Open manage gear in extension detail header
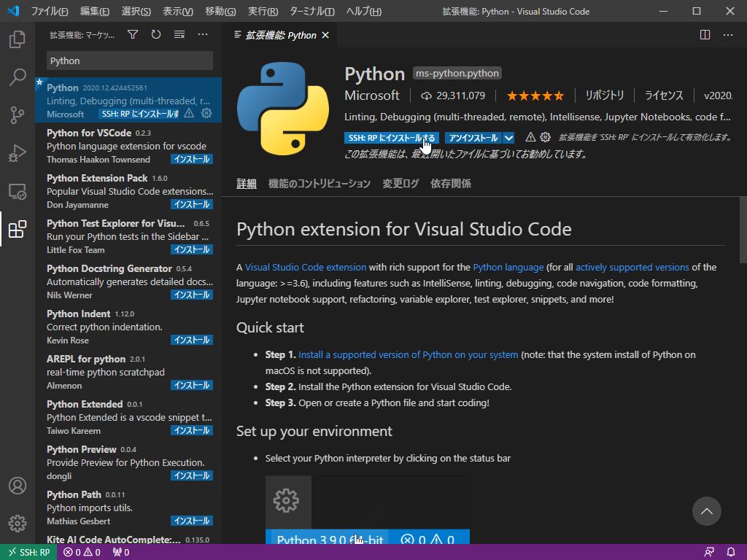The image size is (747, 560). [x=545, y=138]
